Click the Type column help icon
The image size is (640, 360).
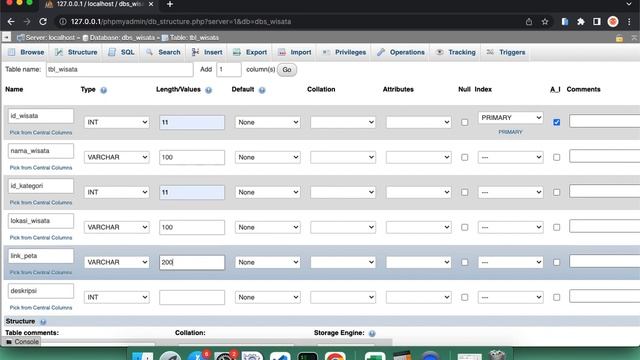(104, 90)
